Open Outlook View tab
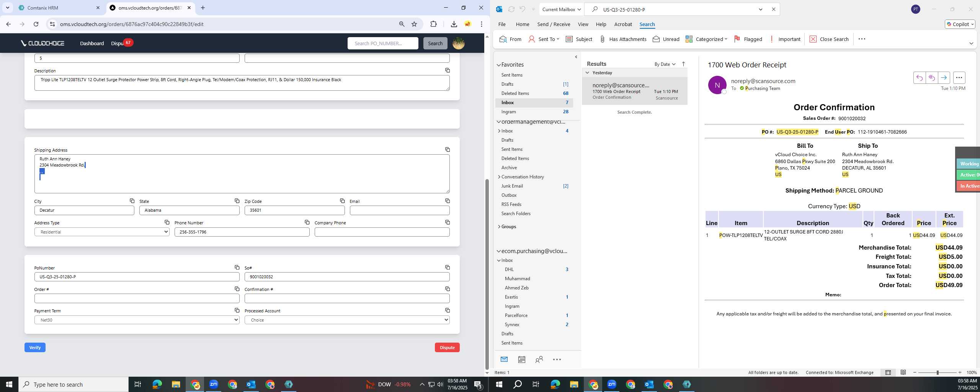 click(583, 24)
